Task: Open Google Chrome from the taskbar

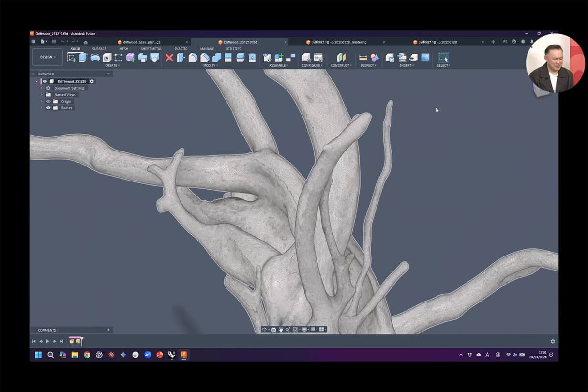Action: (87, 355)
